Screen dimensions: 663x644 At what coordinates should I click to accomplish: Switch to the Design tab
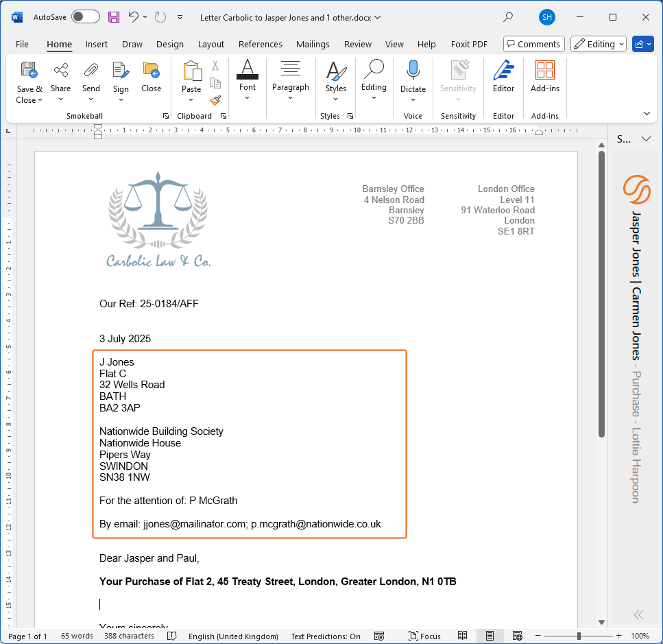click(170, 44)
